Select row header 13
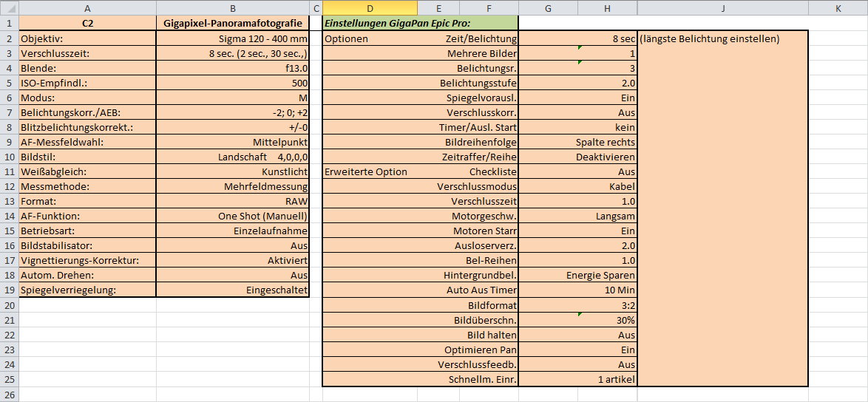868x402 pixels. pyautogui.click(x=9, y=201)
